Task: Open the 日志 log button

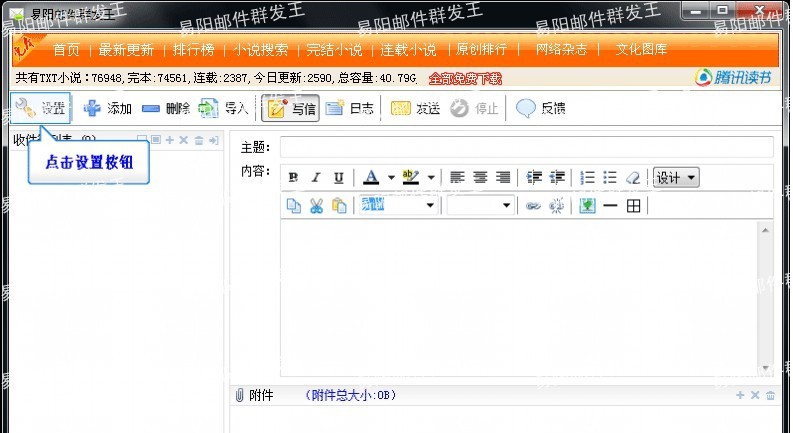Action: (349, 108)
